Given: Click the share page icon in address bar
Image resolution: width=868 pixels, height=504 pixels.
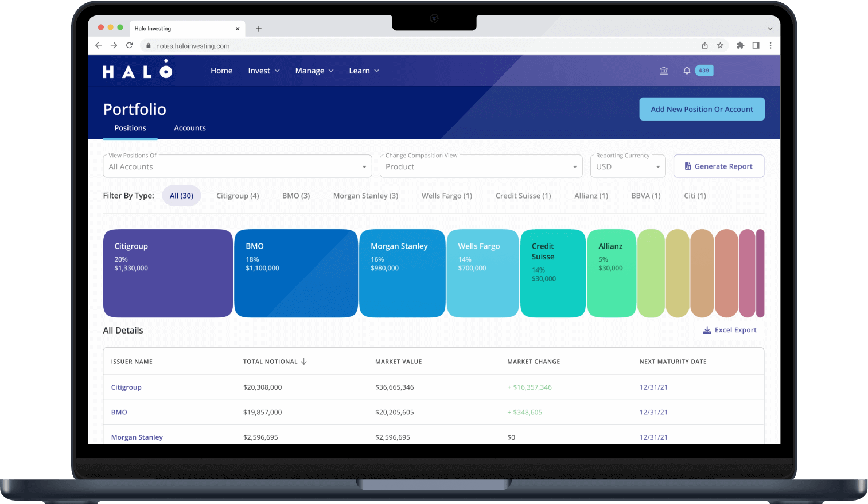Looking at the screenshot, I should (704, 45).
